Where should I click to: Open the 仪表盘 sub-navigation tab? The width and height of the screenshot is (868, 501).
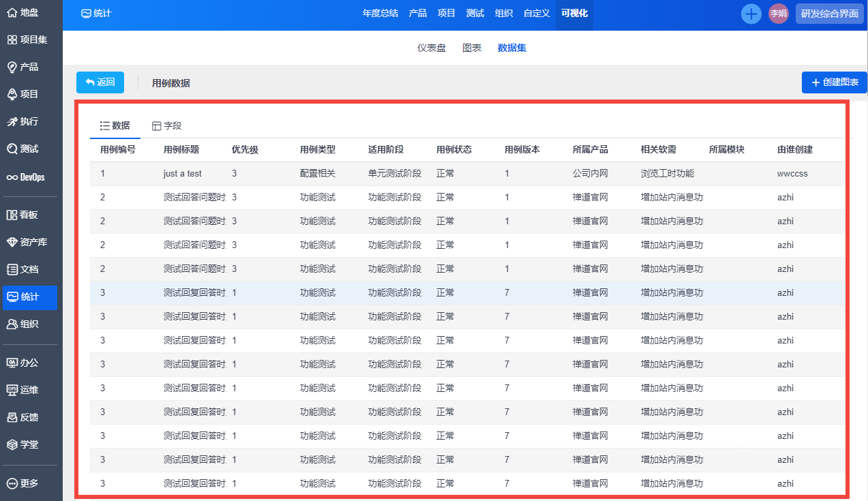point(432,48)
